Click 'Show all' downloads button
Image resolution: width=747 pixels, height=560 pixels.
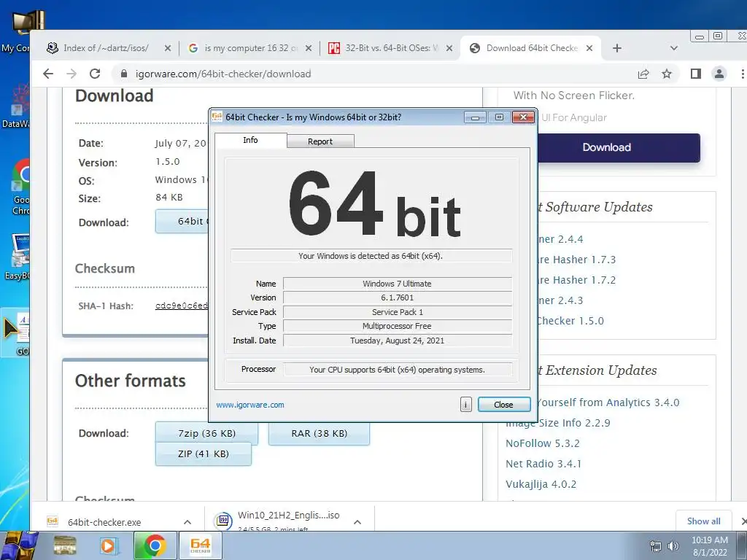pos(704,521)
